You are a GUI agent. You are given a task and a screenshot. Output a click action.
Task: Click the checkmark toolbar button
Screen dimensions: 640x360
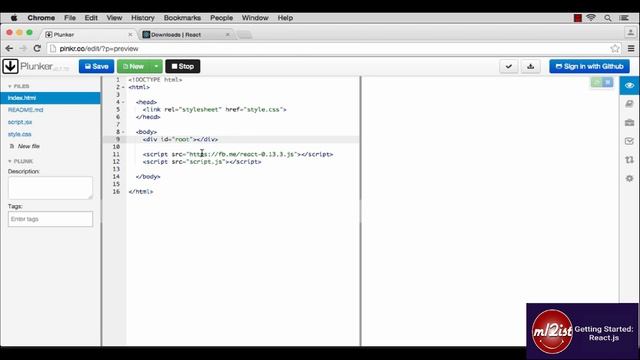[x=509, y=66]
